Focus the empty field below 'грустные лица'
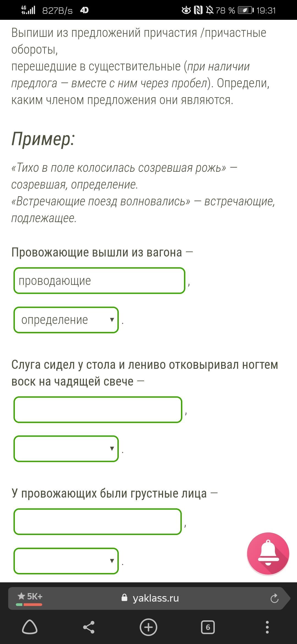Viewport: 297px width, 644px height. pyautogui.click(x=98, y=522)
